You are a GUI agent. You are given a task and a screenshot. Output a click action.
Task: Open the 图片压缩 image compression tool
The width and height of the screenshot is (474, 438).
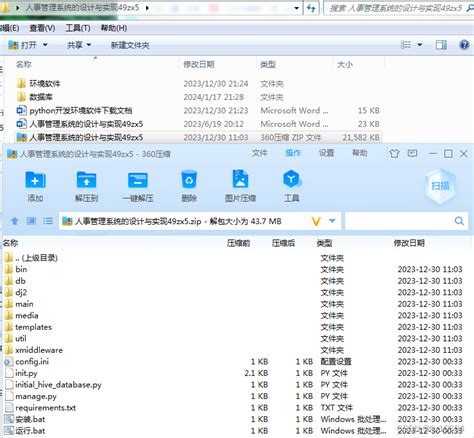coord(240,180)
